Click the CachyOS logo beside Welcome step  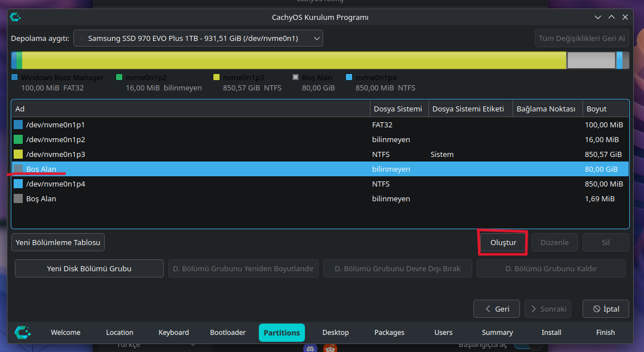coord(23,332)
